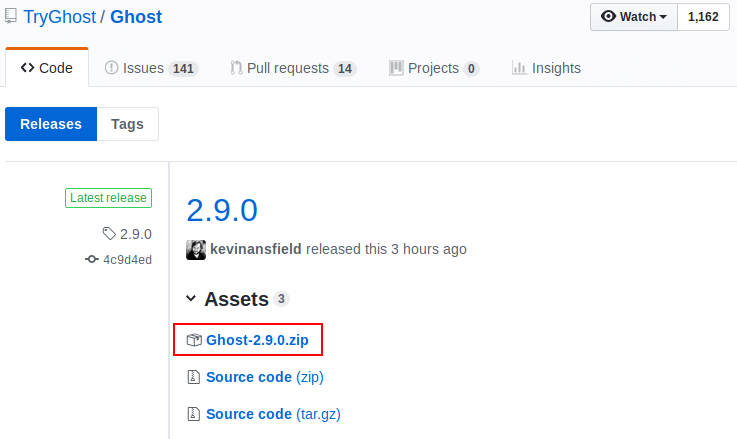The height and width of the screenshot is (439, 737).
Task: Open the kevinansfield profile link
Action: 256,249
